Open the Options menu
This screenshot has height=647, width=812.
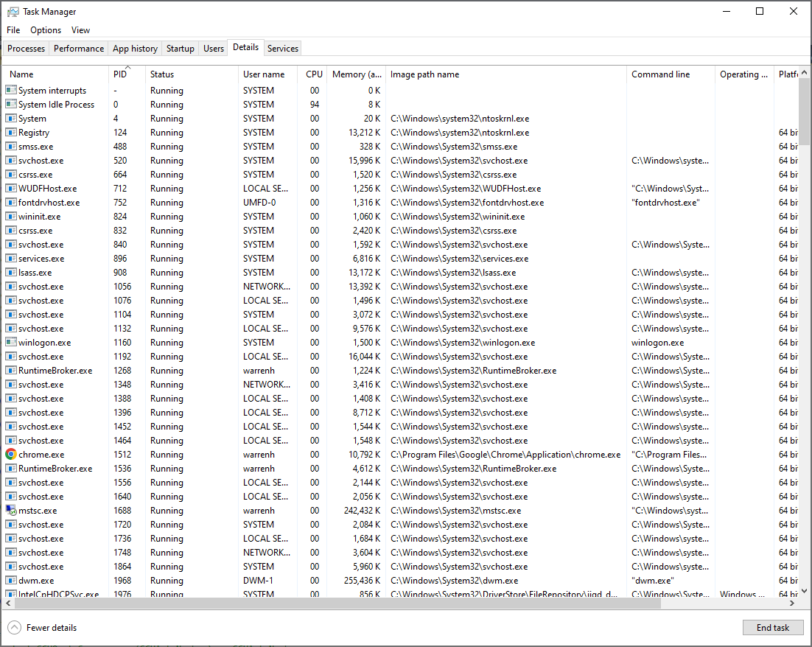(x=46, y=30)
